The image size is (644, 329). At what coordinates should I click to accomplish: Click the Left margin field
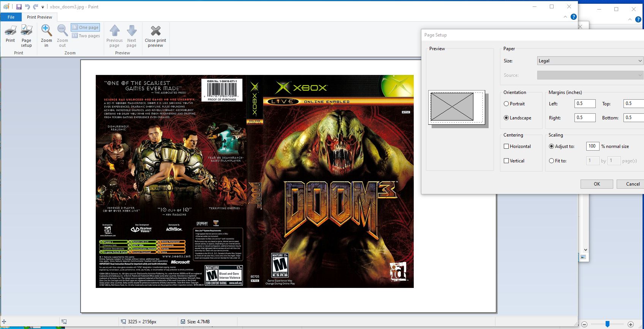click(x=585, y=103)
